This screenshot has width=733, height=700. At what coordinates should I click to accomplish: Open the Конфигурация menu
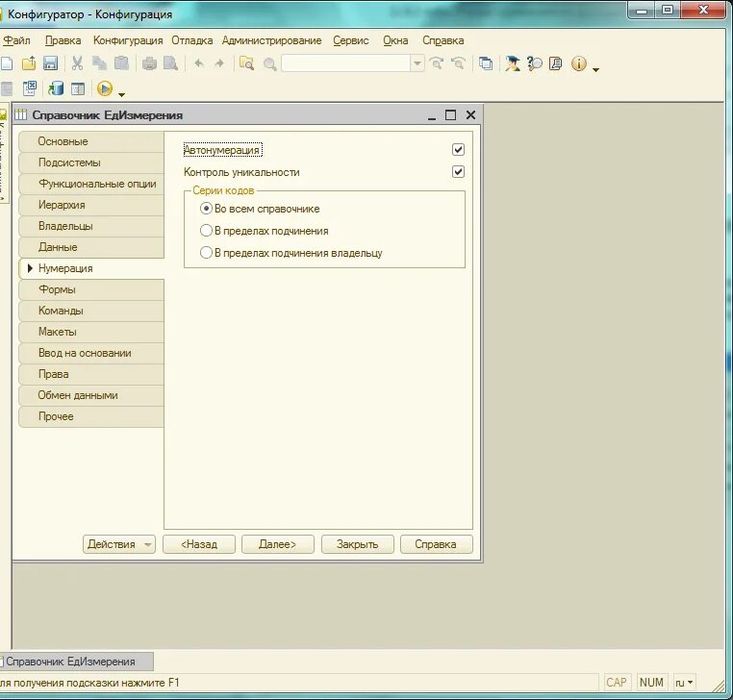pos(128,40)
